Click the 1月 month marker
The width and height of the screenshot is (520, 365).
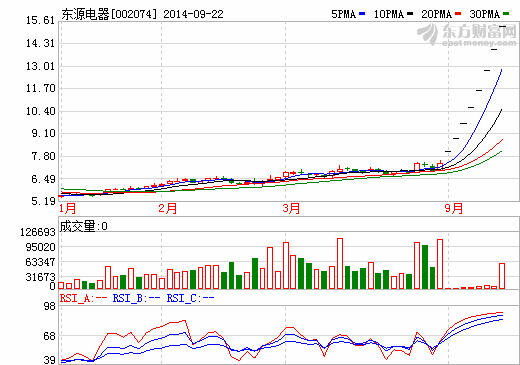click(x=68, y=209)
